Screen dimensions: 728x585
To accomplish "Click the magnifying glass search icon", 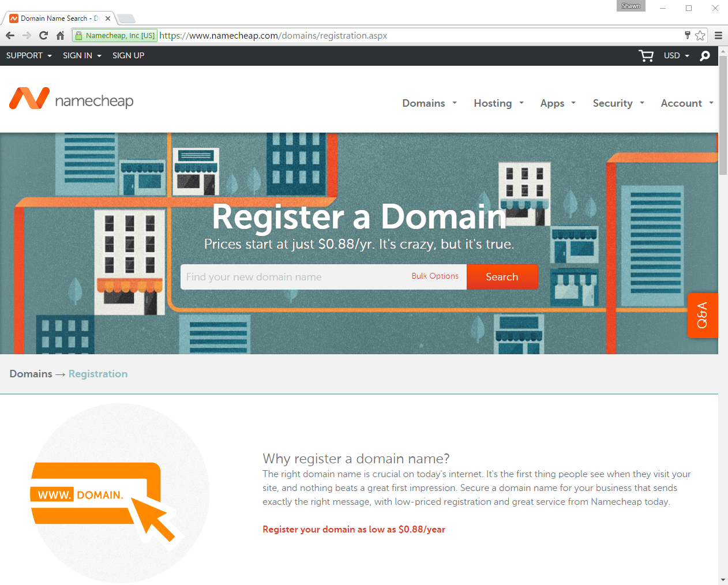I will click(704, 56).
